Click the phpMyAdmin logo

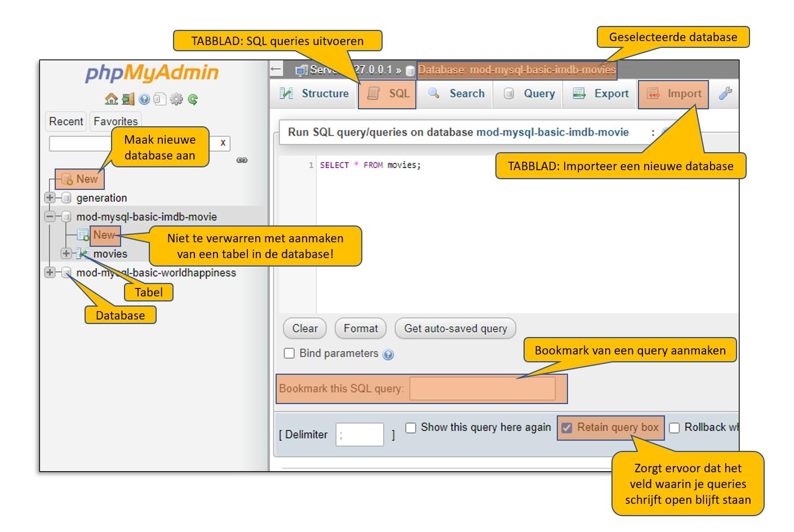click(152, 73)
